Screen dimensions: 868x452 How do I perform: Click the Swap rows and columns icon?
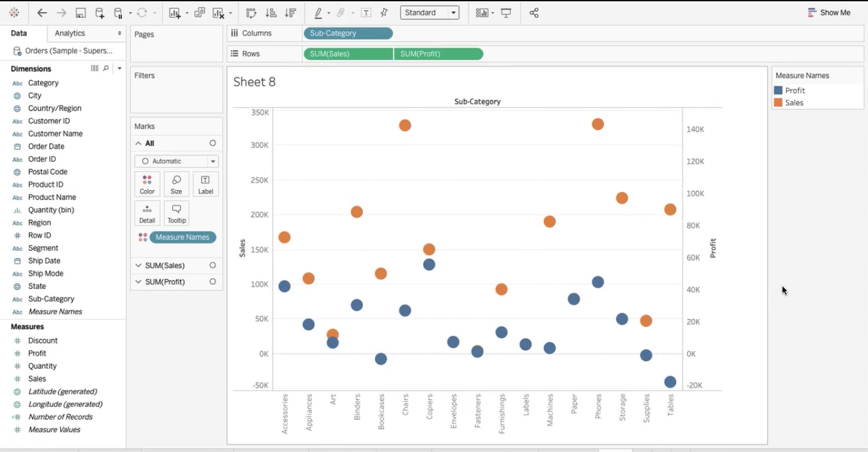click(x=251, y=13)
